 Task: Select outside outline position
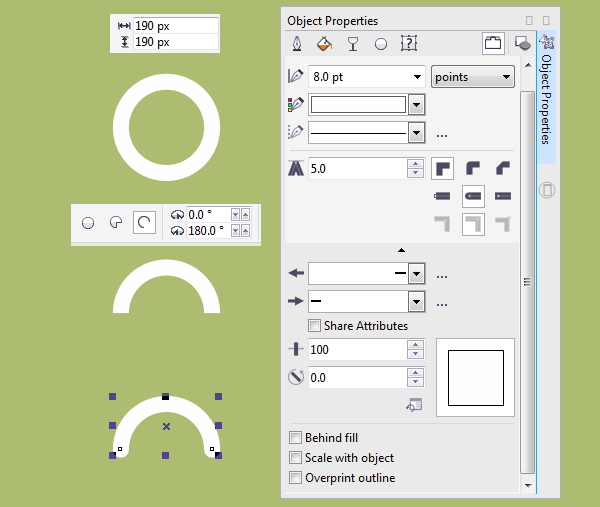pos(442,224)
